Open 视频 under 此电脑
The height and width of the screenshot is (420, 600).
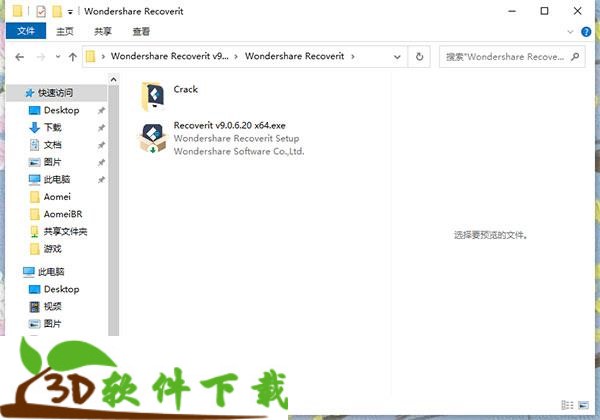pyautogui.click(x=52, y=306)
